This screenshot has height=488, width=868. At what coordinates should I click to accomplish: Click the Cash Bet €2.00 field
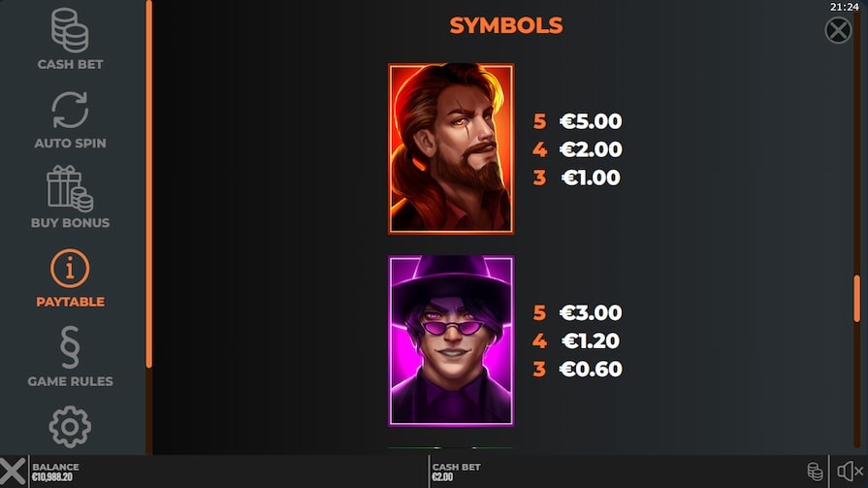[x=457, y=472]
